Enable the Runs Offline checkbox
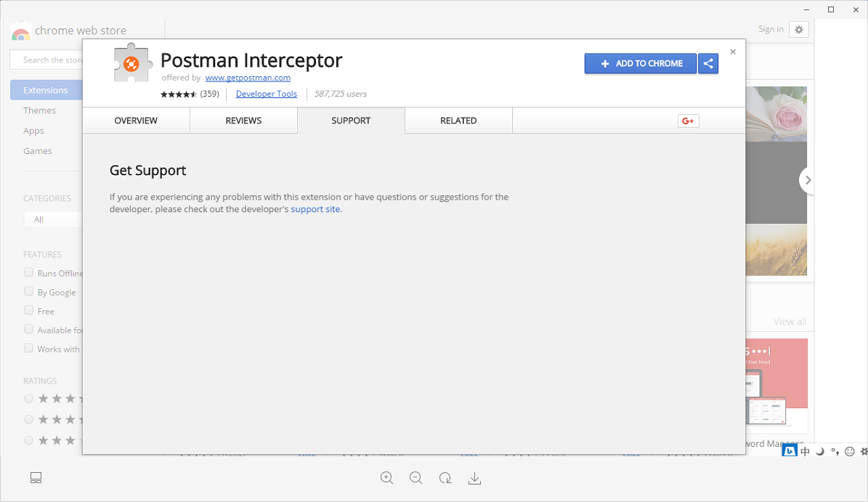Image resolution: width=868 pixels, height=502 pixels. tap(29, 272)
